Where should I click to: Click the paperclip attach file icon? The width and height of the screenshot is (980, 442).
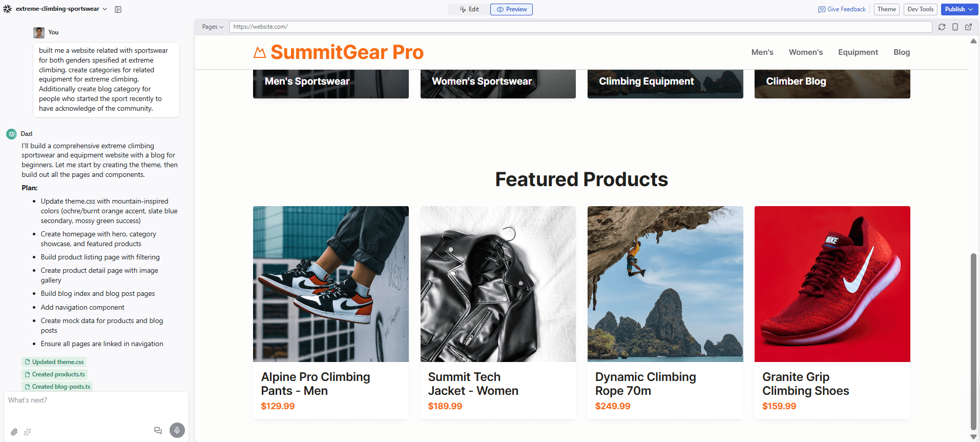click(x=14, y=432)
